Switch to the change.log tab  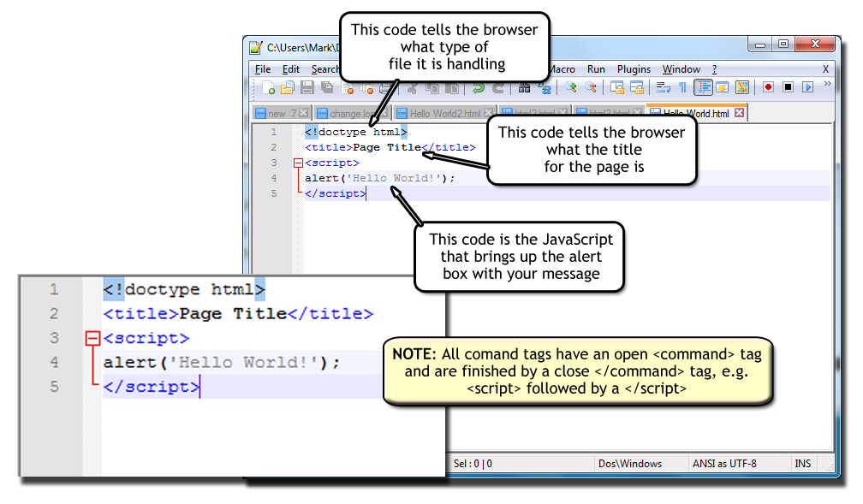point(352,113)
